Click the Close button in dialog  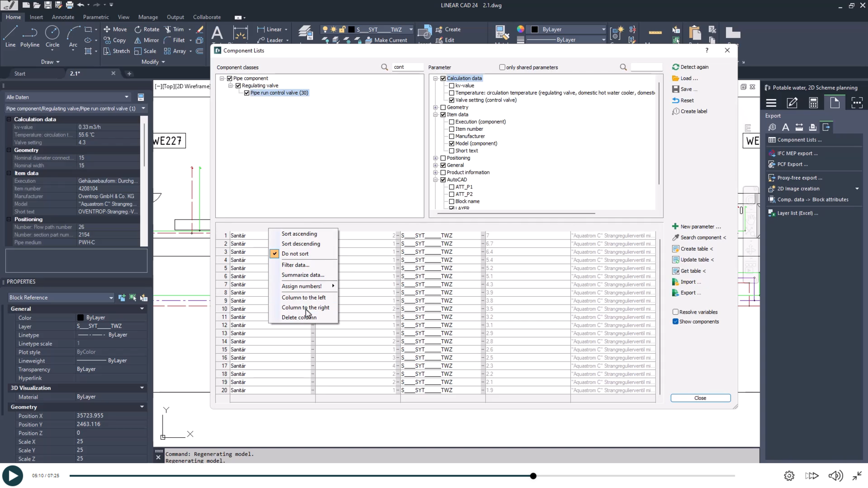tap(700, 398)
